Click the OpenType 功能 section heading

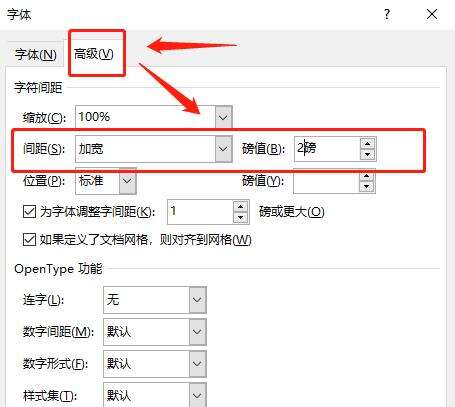pos(58,269)
